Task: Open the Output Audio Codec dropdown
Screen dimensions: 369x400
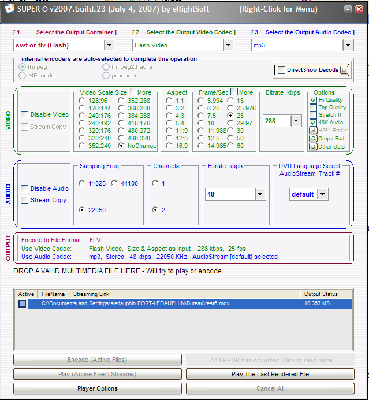Action: point(348,45)
